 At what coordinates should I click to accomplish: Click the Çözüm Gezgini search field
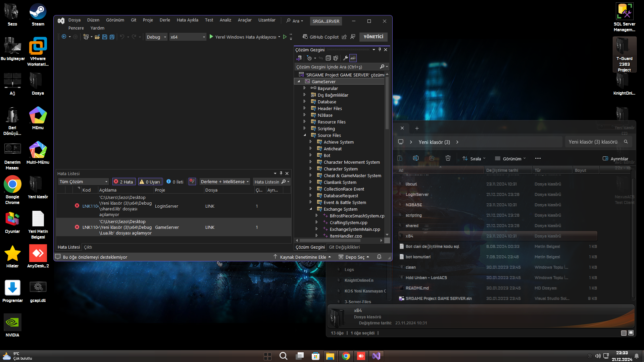point(337,67)
